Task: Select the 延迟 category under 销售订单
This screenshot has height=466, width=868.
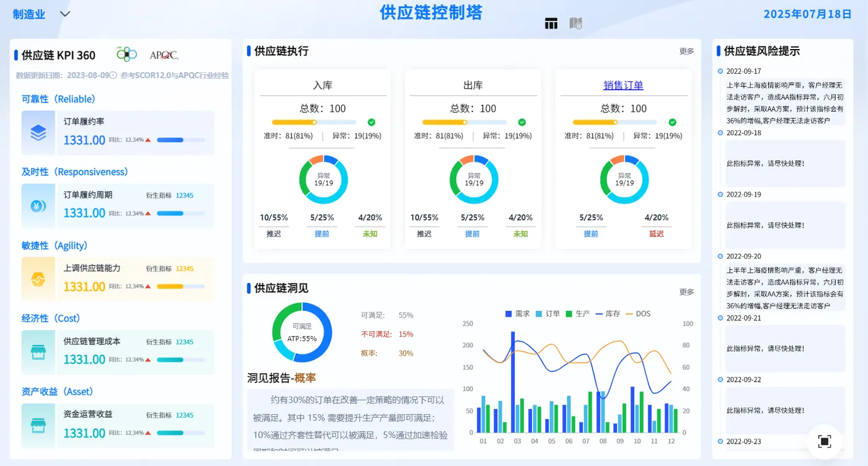Action: pyautogui.click(x=657, y=234)
